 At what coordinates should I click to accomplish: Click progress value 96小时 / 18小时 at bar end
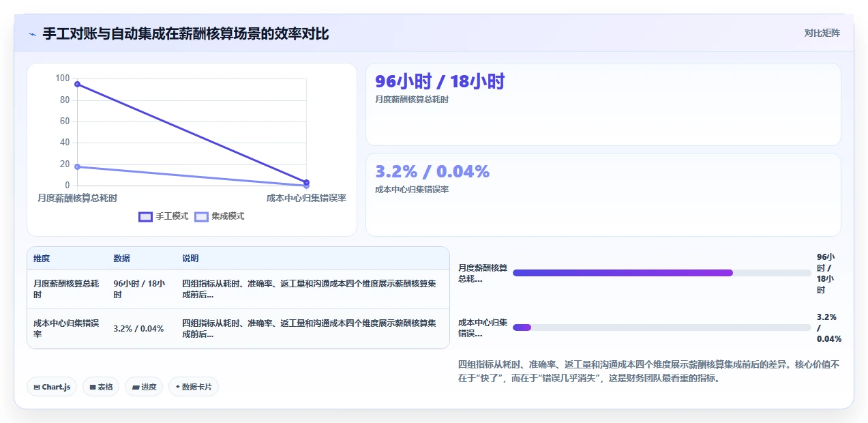(827, 273)
